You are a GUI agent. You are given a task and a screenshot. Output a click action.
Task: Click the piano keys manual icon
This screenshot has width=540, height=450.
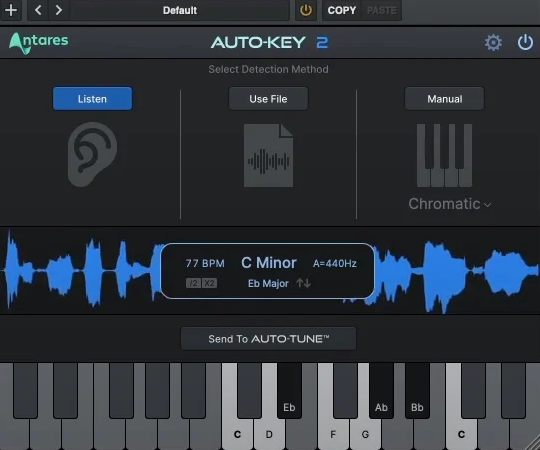pos(444,156)
